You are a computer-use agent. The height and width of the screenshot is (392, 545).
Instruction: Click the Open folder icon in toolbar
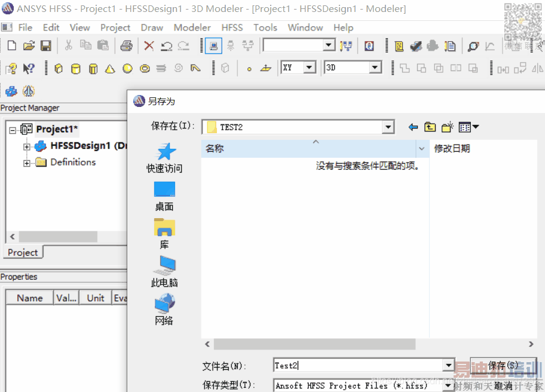tap(29, 45)
